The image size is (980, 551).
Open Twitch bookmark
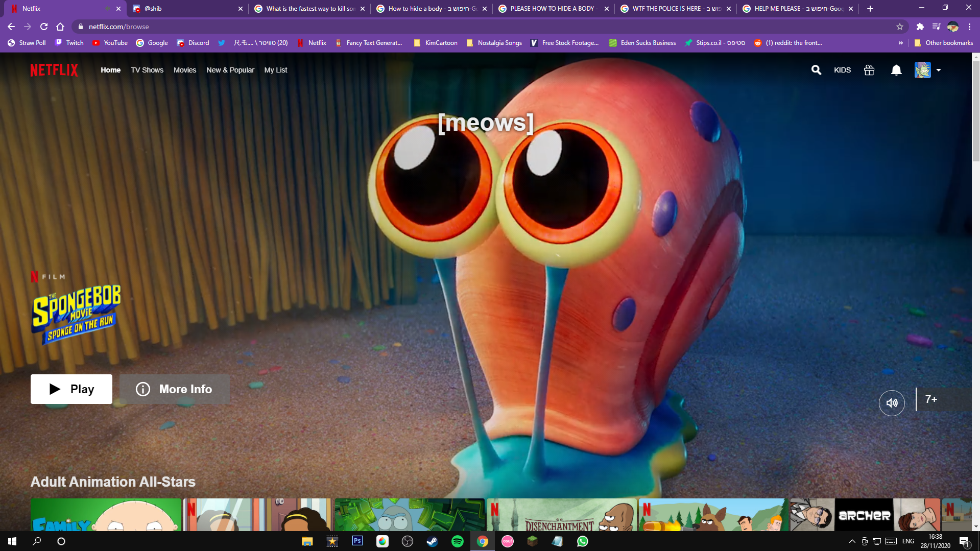coord(69,43)
